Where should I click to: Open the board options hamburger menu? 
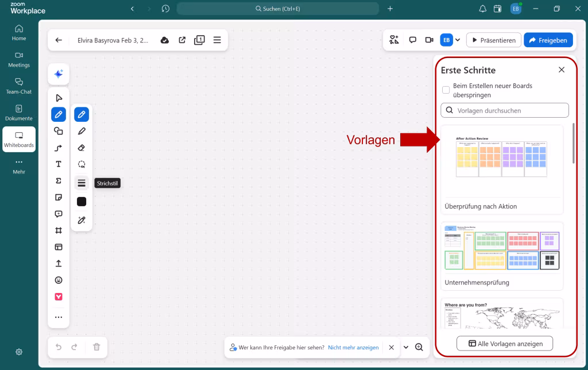click(x=217, y=40)
